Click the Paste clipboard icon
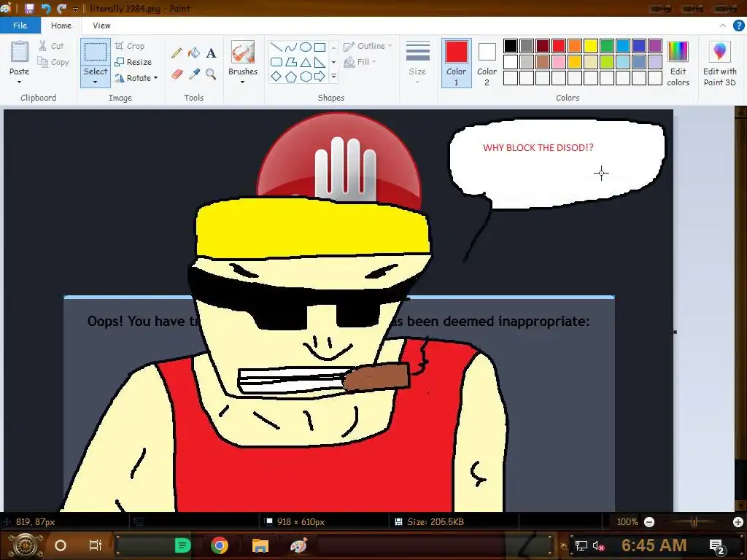The image size is (747, 560). [x=20, y=52]
